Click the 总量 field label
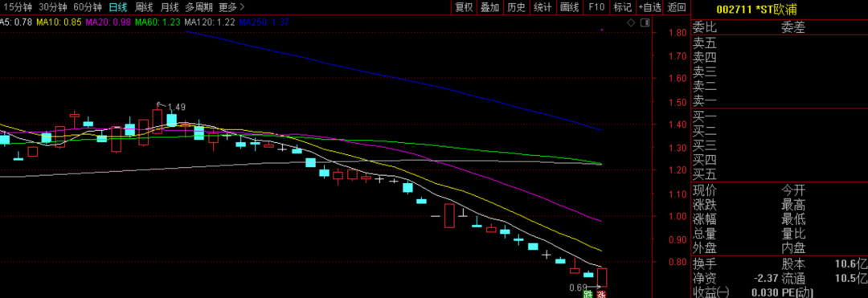The width and height of the screenshot is (868, 298). (x=705, y=234)
